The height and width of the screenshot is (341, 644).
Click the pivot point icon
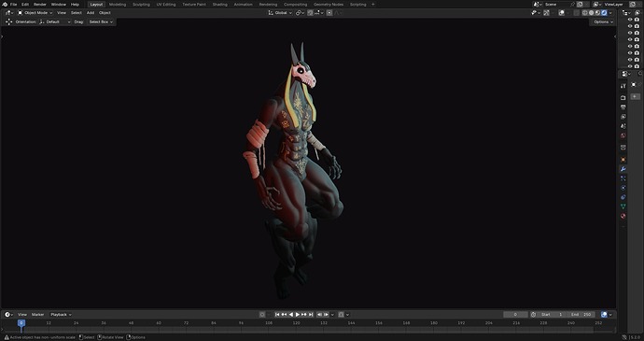(x=299, y=13)
